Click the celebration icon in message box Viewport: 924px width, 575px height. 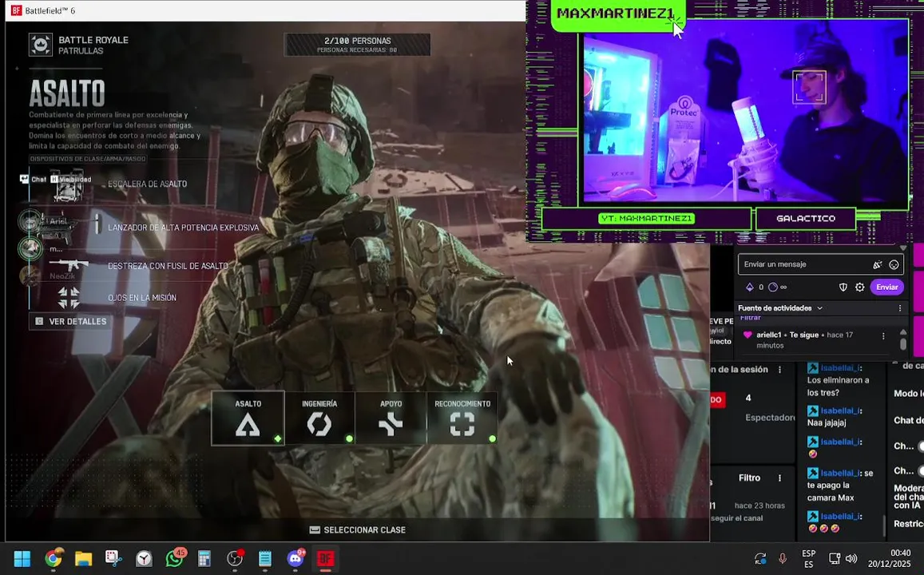click(x=878, y=264)
